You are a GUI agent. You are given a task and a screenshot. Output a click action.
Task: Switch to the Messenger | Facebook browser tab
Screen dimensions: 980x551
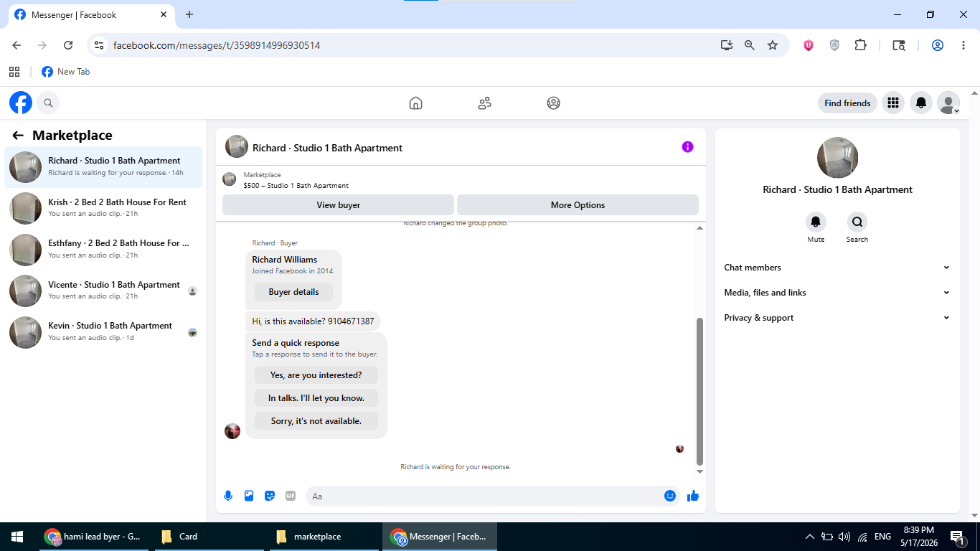pyautogui.click(x=90, y=15)
